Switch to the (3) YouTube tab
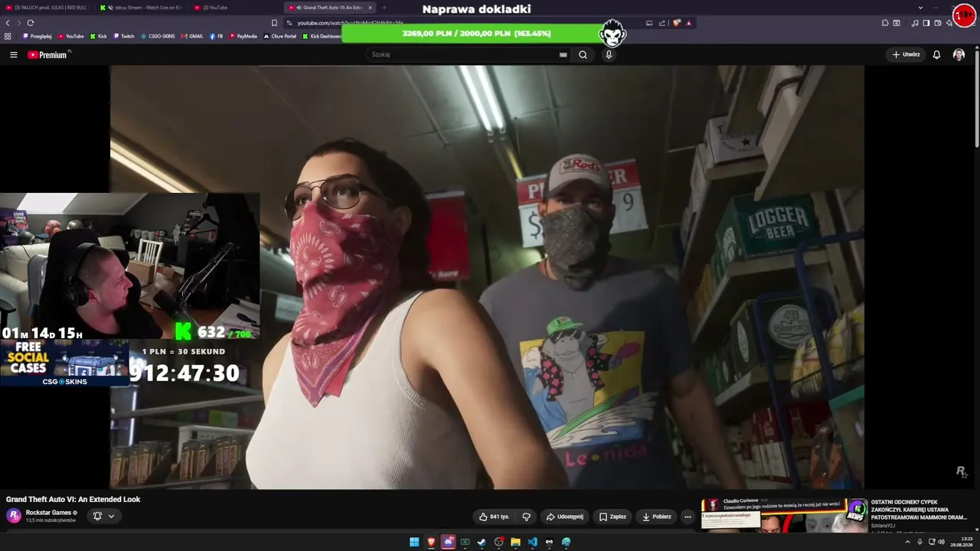 coord(236,8)
